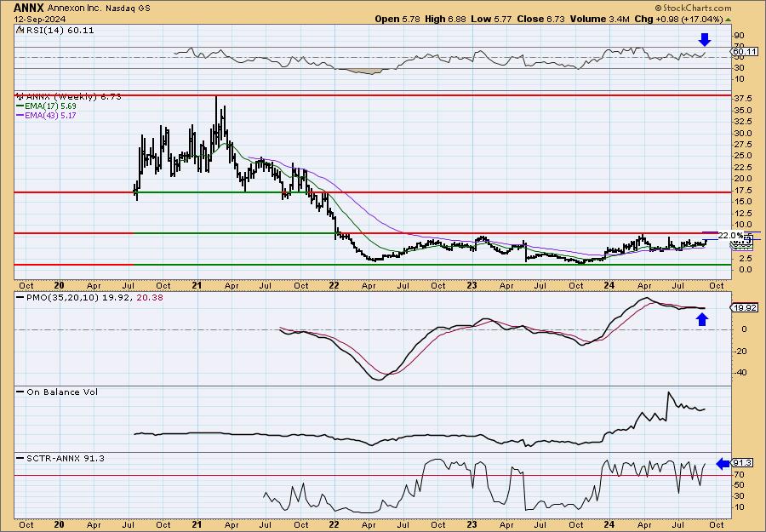Click the PMO(35,20,10) 19.92, 20.38 label
Screen dimensions: 766x532
(94, 297)
